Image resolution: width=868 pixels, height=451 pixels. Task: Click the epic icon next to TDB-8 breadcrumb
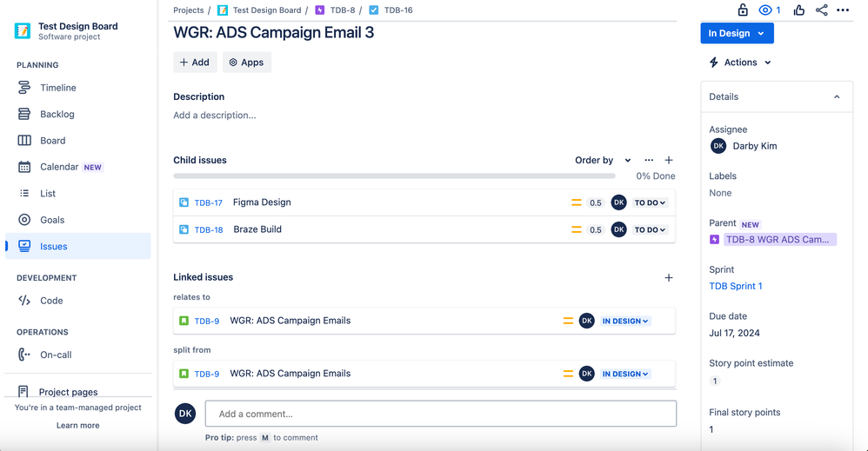pos(319,10)
